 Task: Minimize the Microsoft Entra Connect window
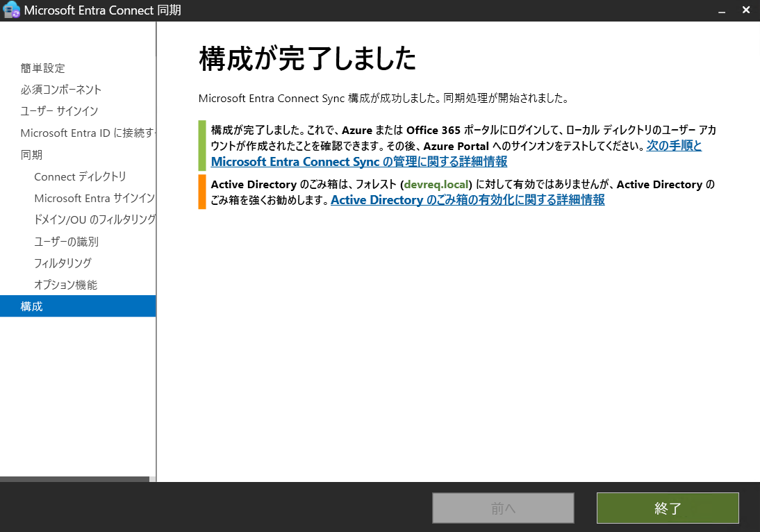click(722, 10)
